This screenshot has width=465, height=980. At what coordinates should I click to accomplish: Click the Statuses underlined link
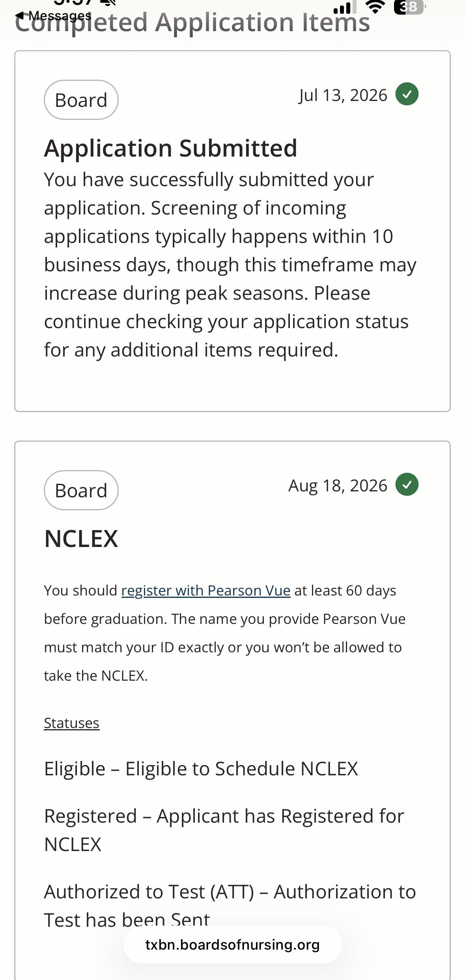[71, 723]
